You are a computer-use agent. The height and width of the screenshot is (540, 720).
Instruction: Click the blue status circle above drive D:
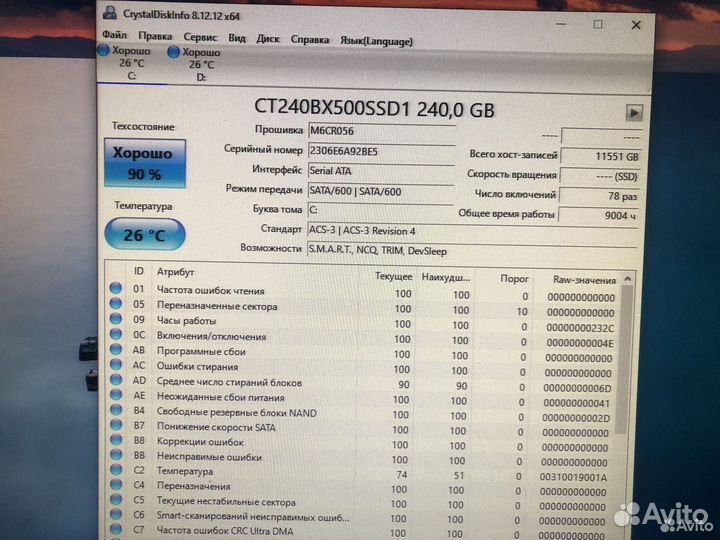pyautogui.click(x=174, y=52)
